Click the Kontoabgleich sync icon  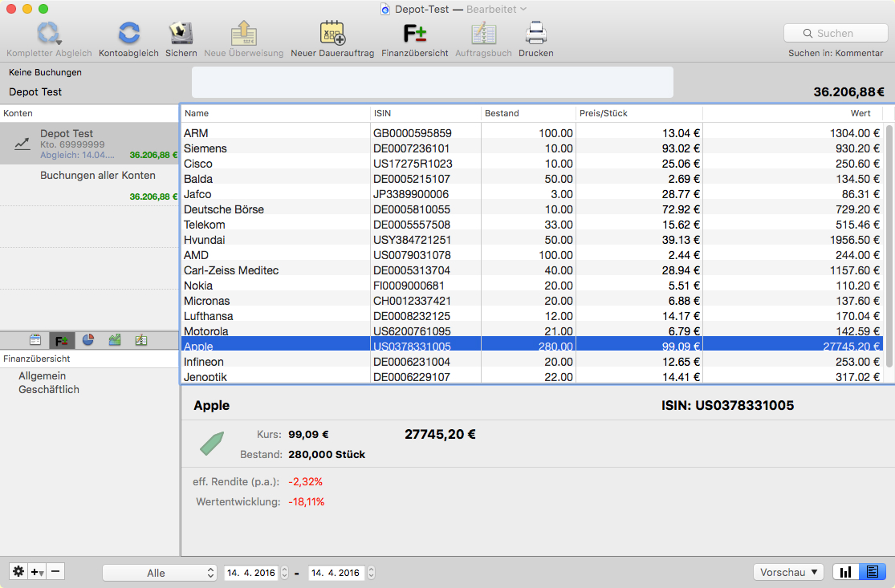point(128,34)
